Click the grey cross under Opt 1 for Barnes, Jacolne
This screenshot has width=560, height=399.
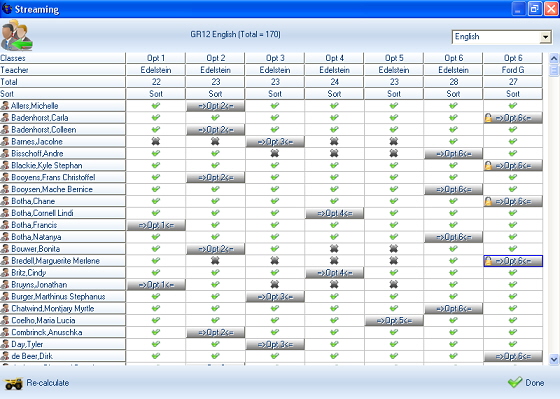tap(156, 141)
